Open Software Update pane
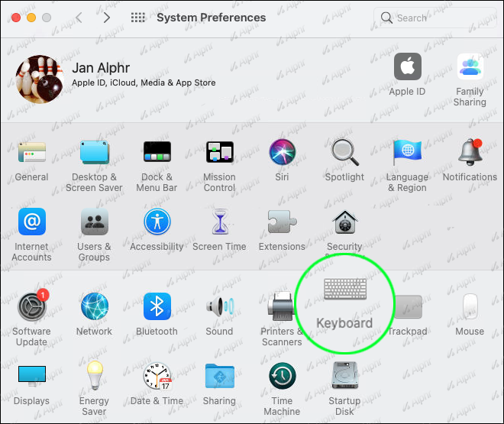 point(32,306)
